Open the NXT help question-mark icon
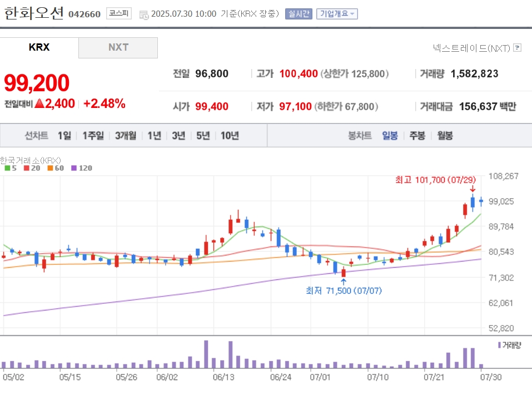The image size is (532, 394). (517, 47)
